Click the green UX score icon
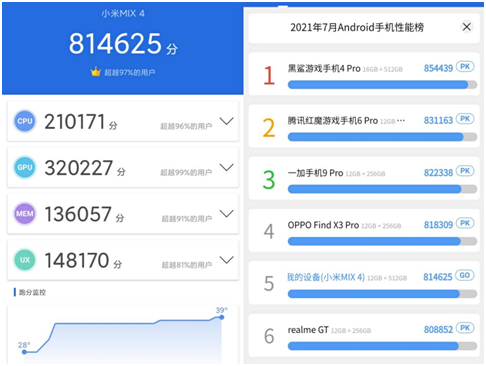486x366 pixels. [25, 260]
